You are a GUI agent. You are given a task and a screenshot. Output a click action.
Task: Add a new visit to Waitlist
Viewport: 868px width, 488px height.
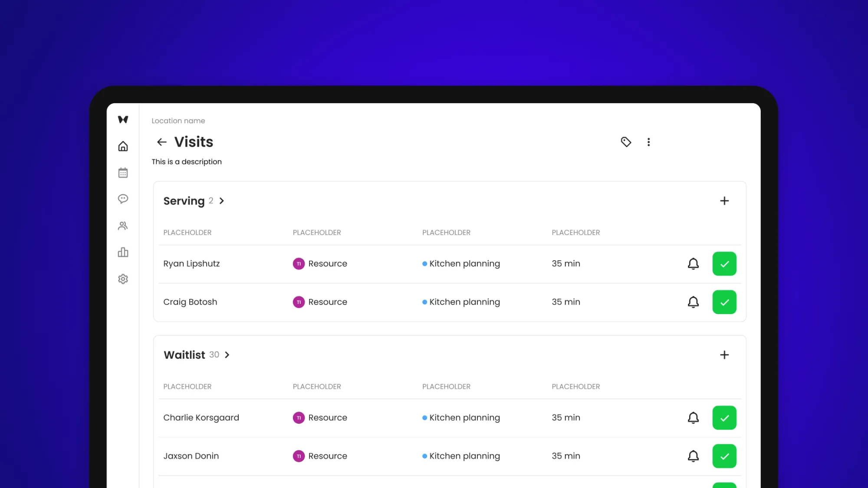(724, 355)
